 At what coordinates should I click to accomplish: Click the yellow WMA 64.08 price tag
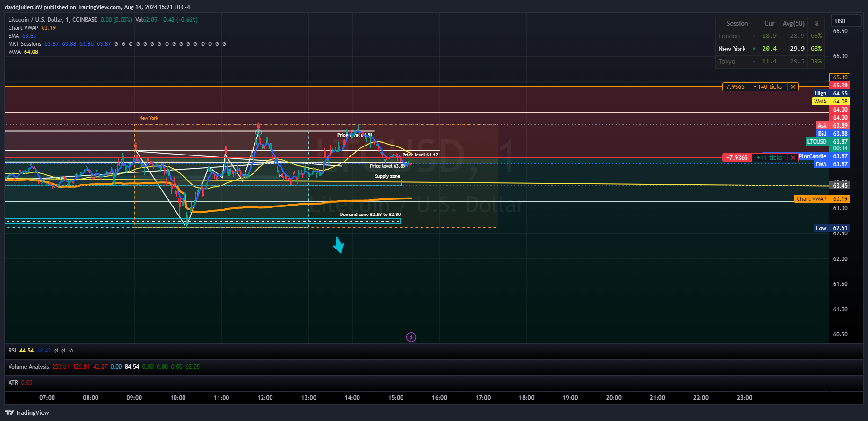[x=831, y=102]
